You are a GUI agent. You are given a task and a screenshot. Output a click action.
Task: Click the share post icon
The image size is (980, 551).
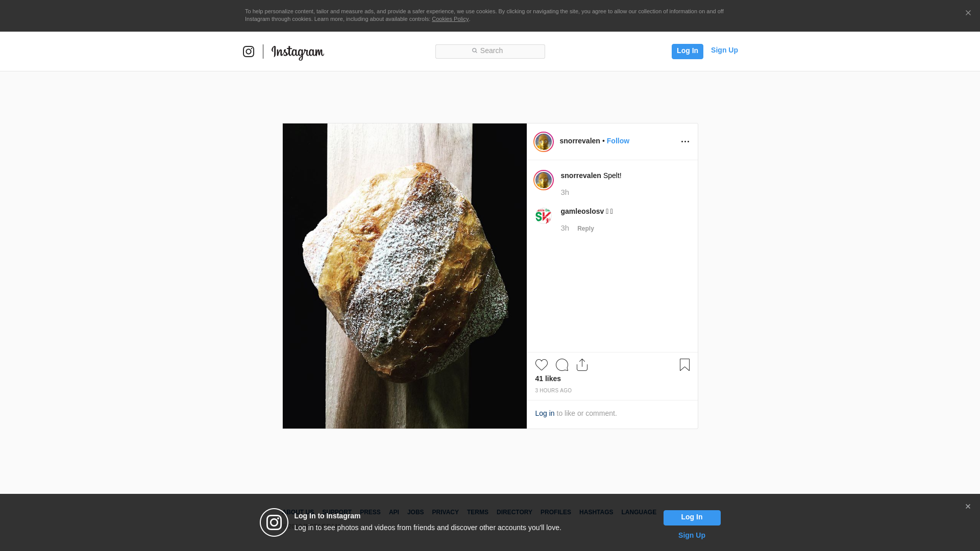pyautogui.click(x=582, y=365)
